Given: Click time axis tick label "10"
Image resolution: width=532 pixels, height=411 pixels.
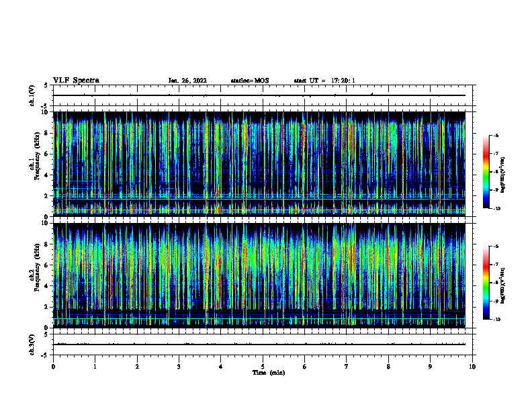Looking at the screenshot, I should 472,367.
